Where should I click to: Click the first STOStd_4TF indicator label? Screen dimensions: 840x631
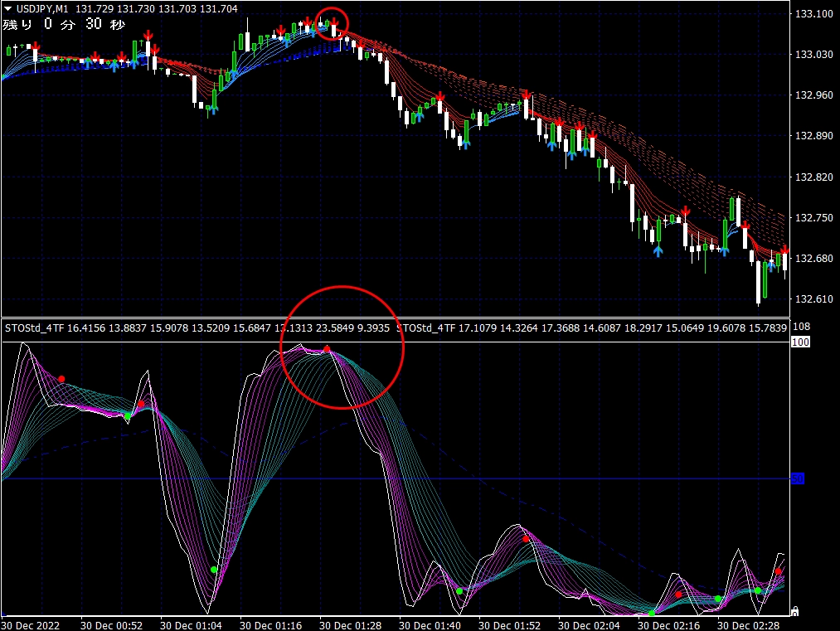(x=33, y=328)
